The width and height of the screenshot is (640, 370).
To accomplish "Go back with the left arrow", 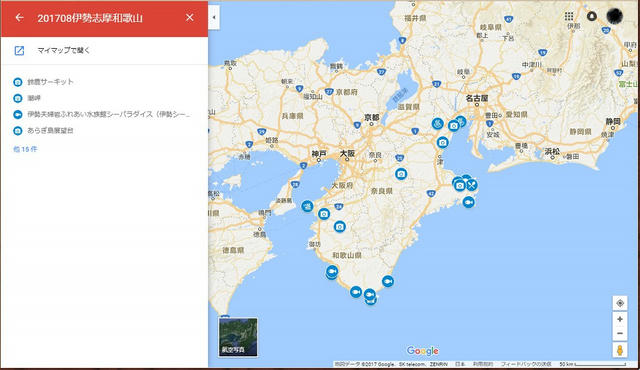I will click(x=19, y=18).
